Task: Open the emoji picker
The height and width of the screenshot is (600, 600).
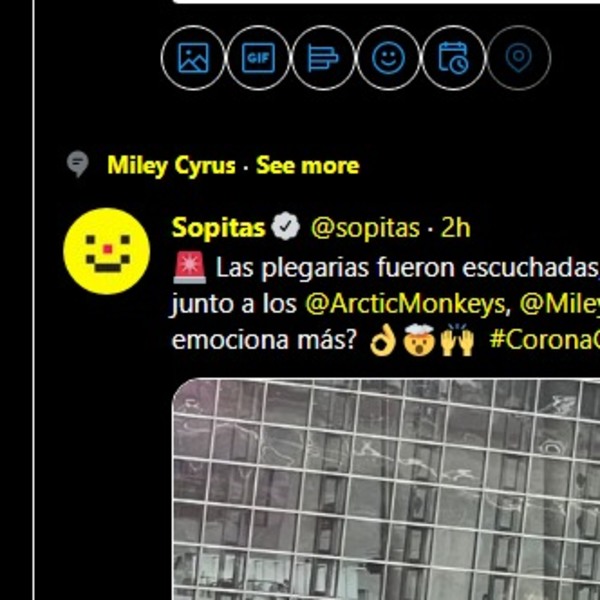Action: tap(388, 58)
